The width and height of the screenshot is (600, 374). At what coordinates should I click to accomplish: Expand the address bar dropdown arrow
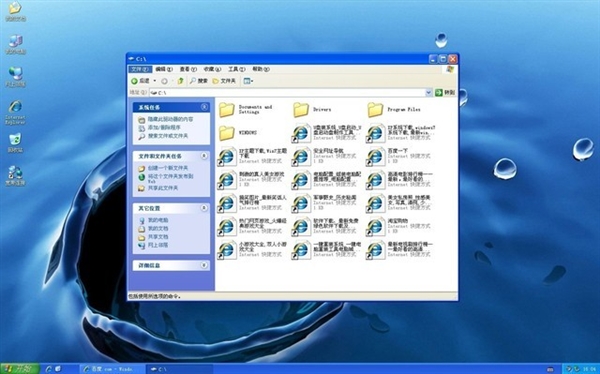click(429, 92)
